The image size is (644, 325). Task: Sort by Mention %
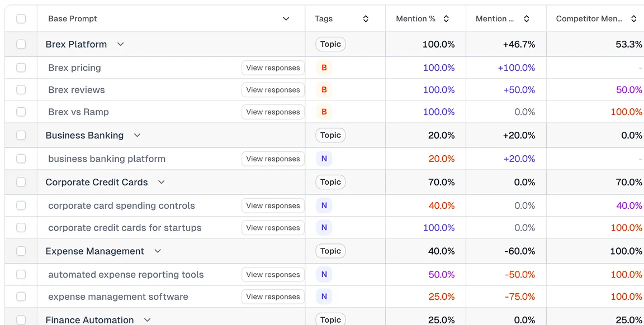click(446, 18)
